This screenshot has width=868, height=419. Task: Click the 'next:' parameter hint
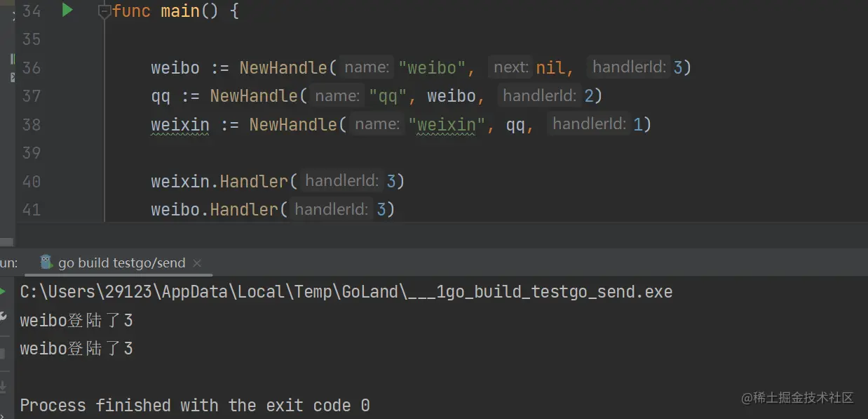pos(510,67)
